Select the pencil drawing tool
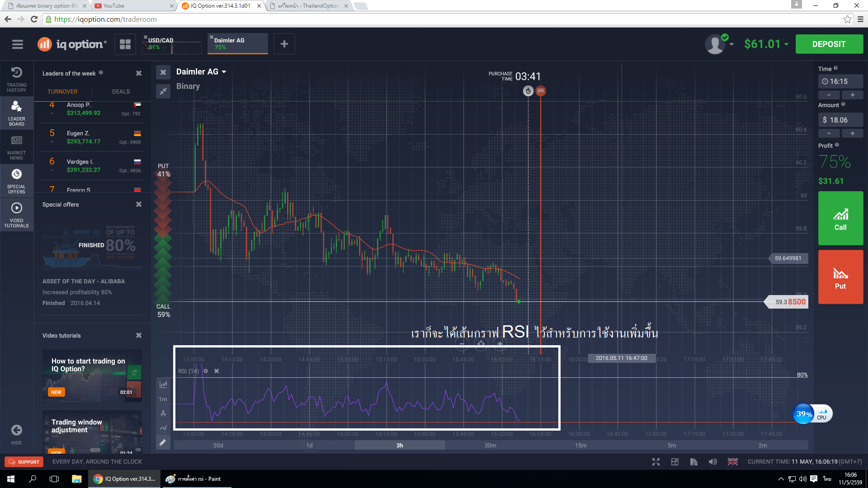Image resolution: width=868 pixels, height=488 pixels. (163, 442)
